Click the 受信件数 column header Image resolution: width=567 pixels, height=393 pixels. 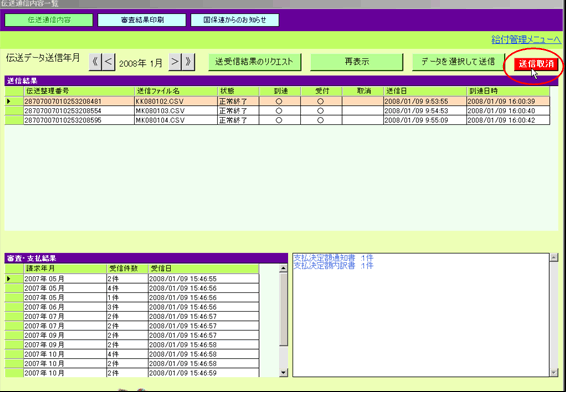coord(127,269)
